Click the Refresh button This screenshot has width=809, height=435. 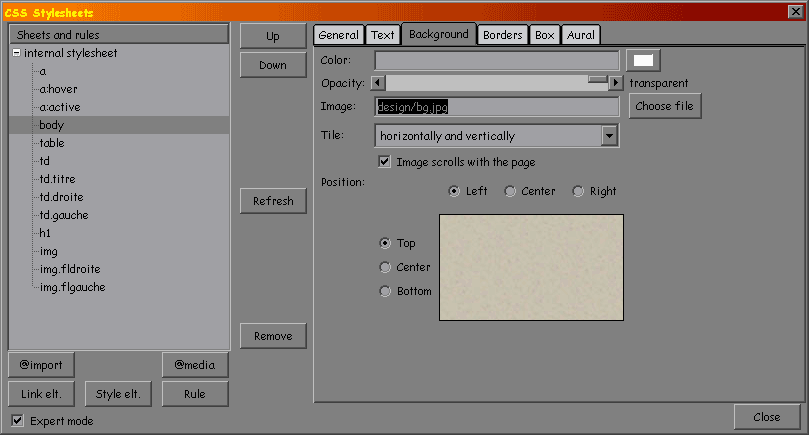tap(273, 201)
